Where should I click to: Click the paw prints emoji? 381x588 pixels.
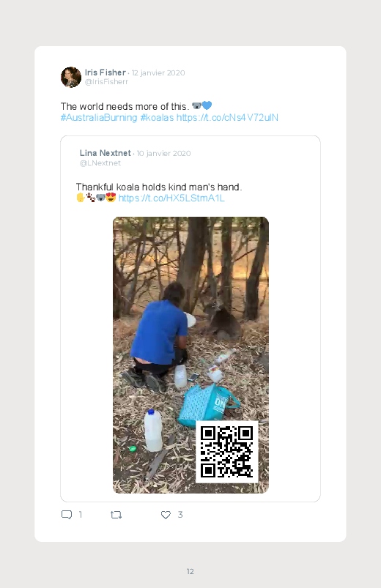point(90,197)
